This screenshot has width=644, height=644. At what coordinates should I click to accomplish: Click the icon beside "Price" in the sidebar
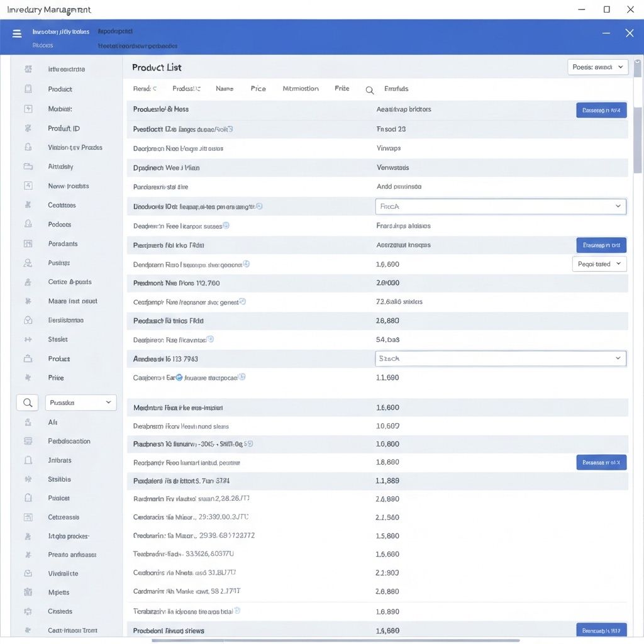pos(28,378)
